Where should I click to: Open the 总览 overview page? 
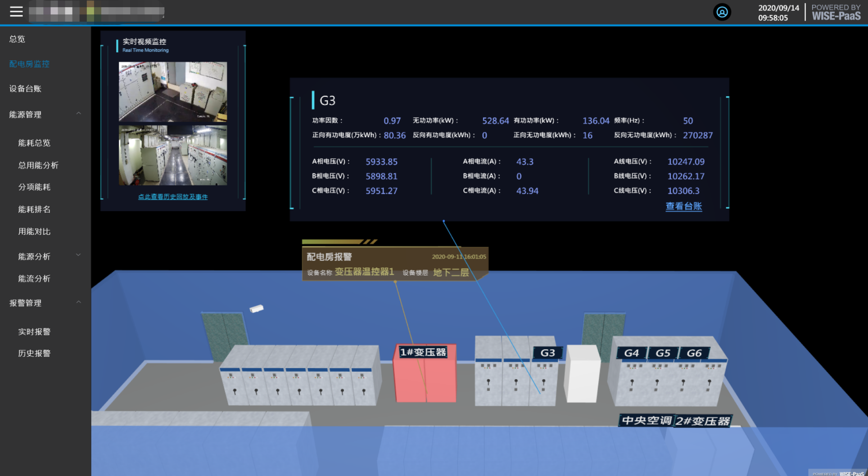coord(18,39)
